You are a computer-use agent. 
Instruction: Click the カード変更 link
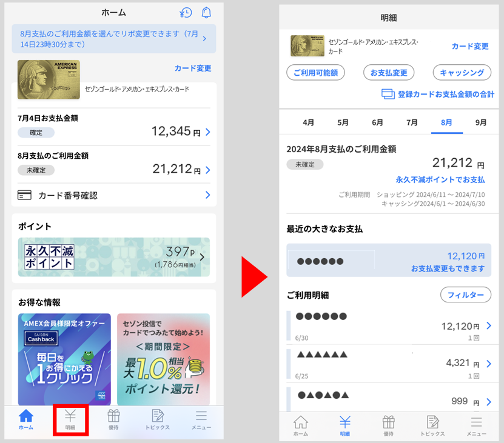tap(193, 68)
